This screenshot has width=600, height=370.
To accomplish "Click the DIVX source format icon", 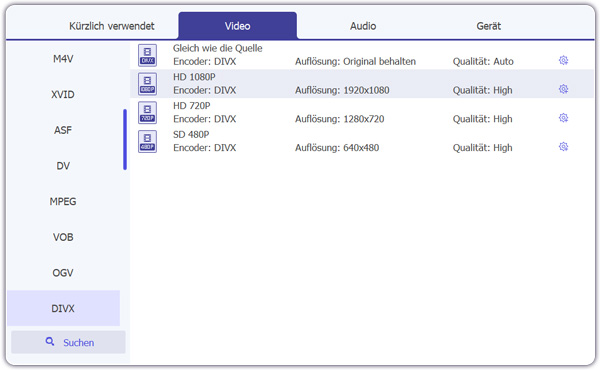I will point(147,55).
